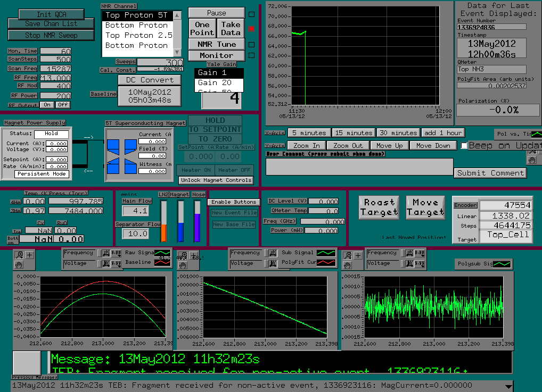Click the Submit Comment button
Screen dimensions: 542x392
click(x=490, y=173)
